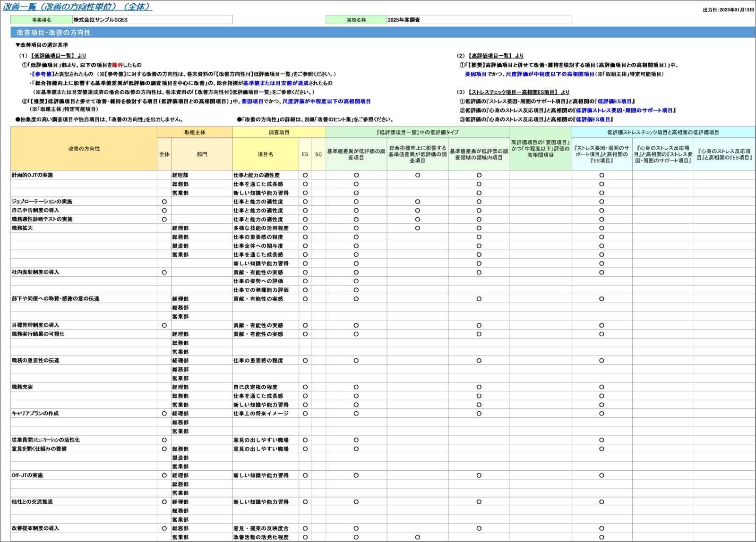Select the 『ストレス要因・周囲のサポート項目』 header
756x542 pixels.
(601, 154)
